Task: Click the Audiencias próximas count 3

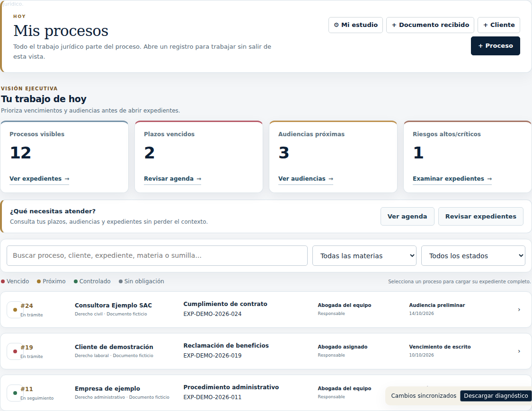Action: [x=284, y=153]
